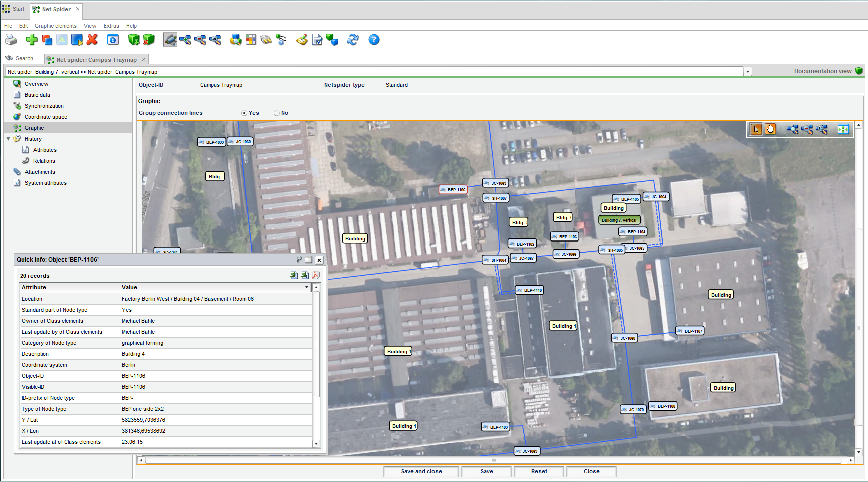This screenshot has height=482, width=868.
Task: Click the BEP-1106 node on map
Action: point(453,190)
